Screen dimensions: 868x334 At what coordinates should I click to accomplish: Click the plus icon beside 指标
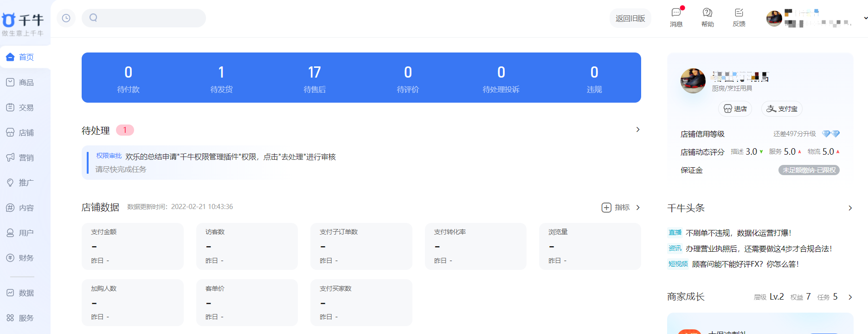[x=606, y=207]
